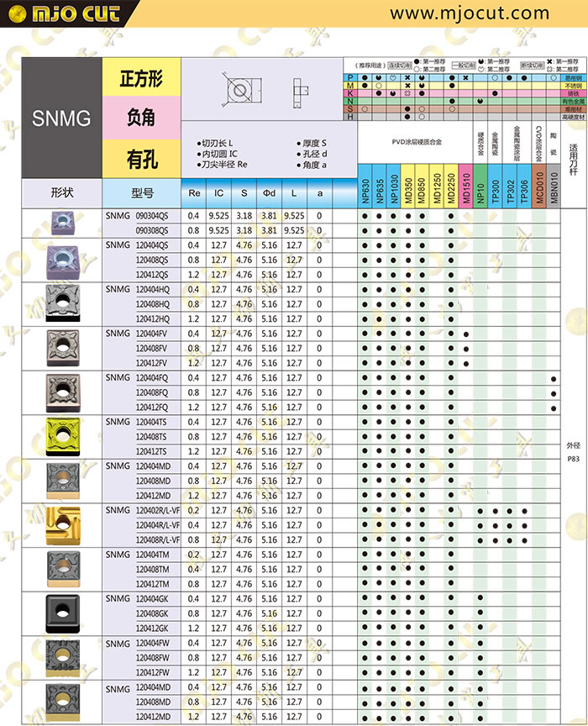Click the yellow 正方形 label
Viewport: 588px width, 726px height.
coord(141,76)
